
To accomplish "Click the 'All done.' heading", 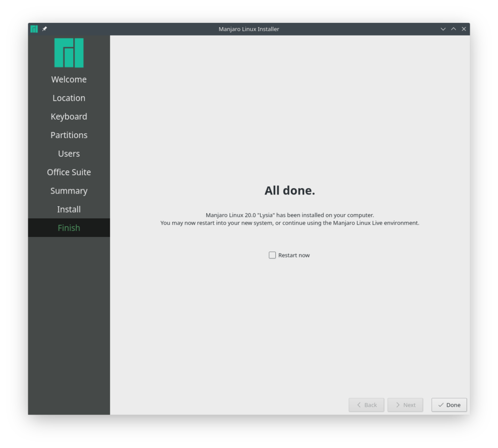I will [x=290, y=191].
